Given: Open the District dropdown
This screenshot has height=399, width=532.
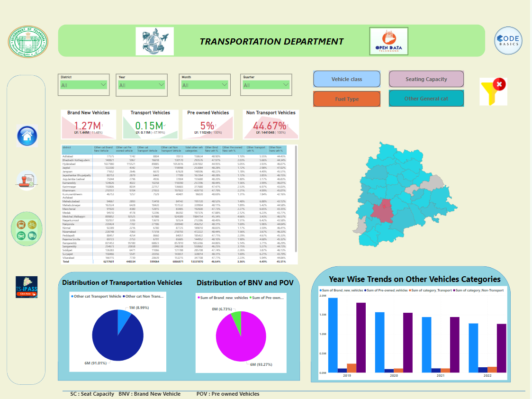Looking at the screenshot, I should [103, 84].
